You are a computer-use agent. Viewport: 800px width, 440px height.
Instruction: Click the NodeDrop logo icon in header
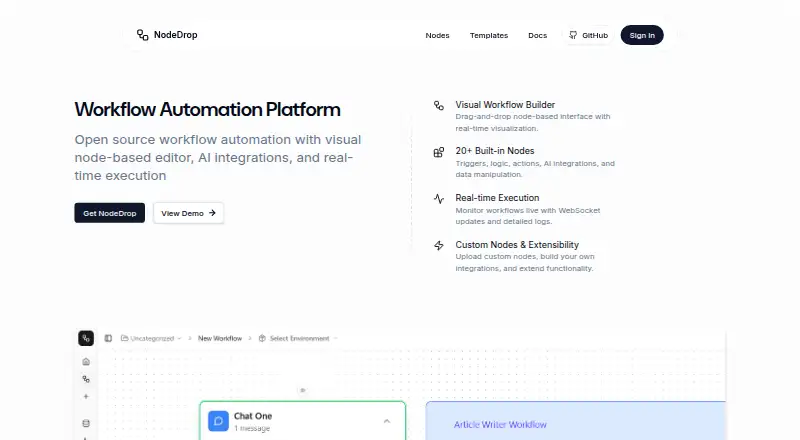[142, 35]
